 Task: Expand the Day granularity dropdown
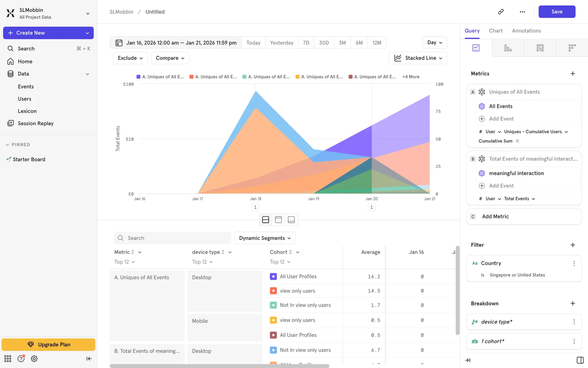(x=434, y=43)
